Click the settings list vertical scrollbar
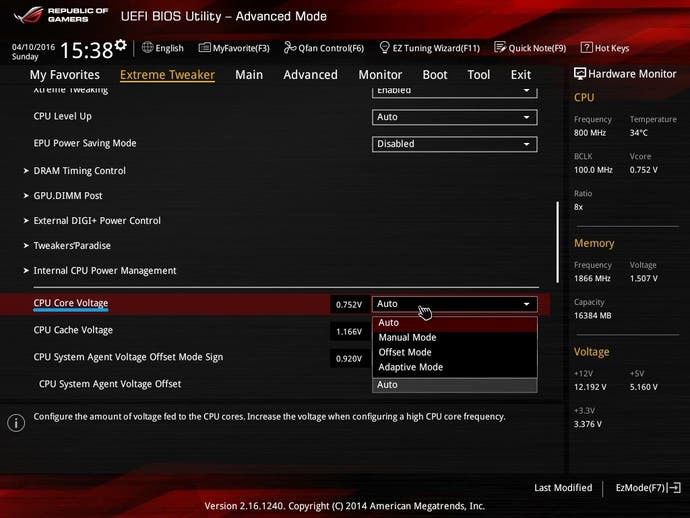 tap(558, 242)
